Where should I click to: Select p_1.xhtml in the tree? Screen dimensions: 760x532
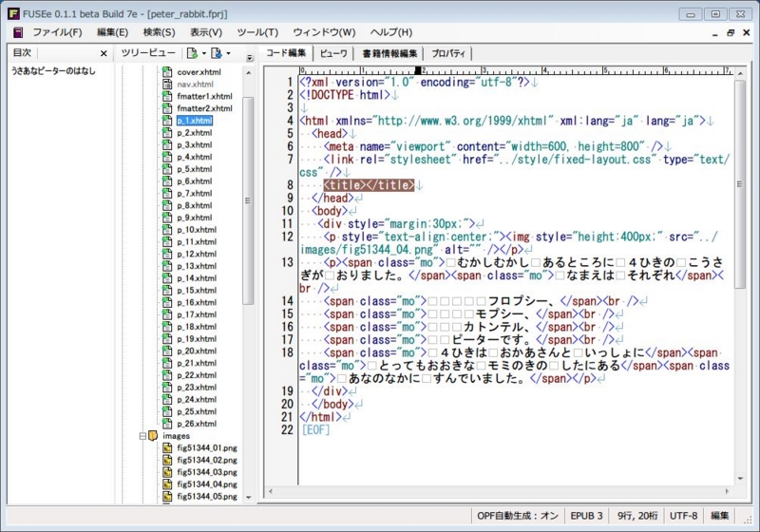click(x=195, y=121)
